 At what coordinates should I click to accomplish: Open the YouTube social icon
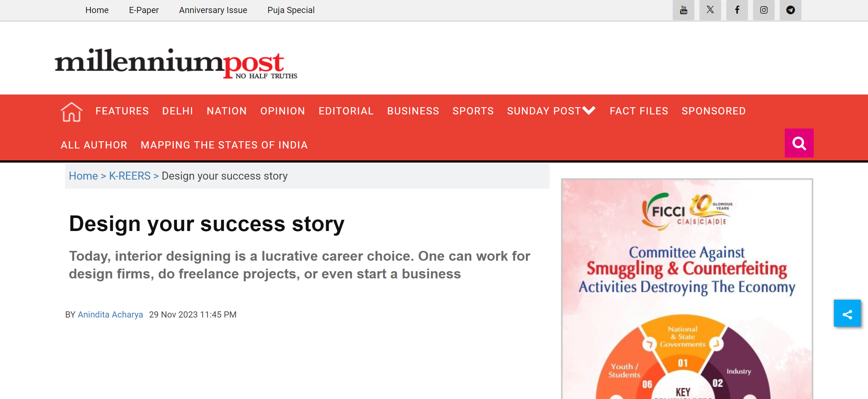(683, 10)
